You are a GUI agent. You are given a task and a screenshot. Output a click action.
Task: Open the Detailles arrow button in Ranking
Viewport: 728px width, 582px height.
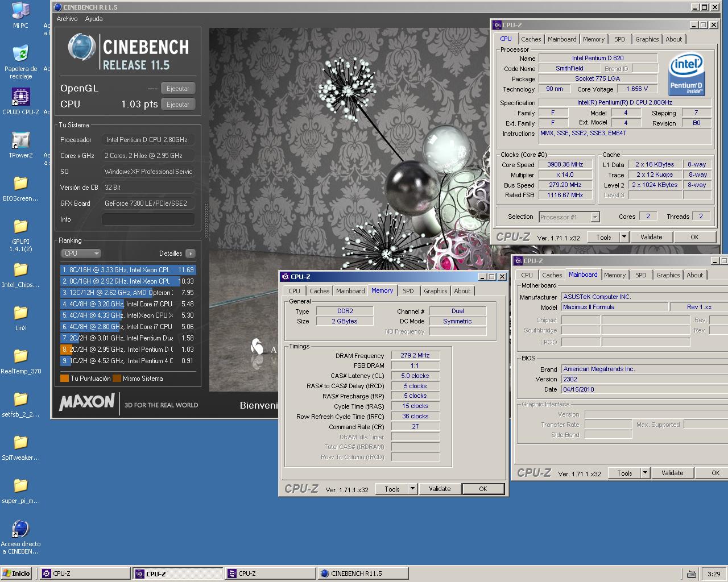coord(190,253)
